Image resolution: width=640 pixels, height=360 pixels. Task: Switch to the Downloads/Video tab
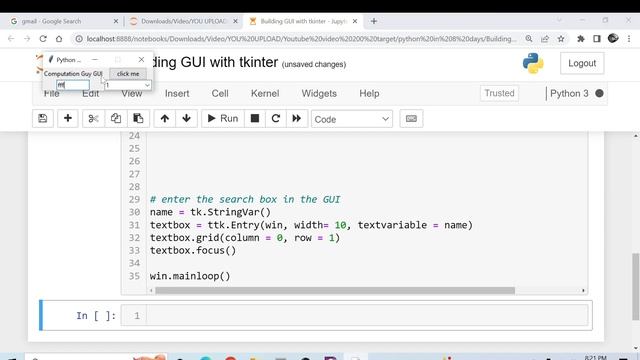[x=184, y=21]
